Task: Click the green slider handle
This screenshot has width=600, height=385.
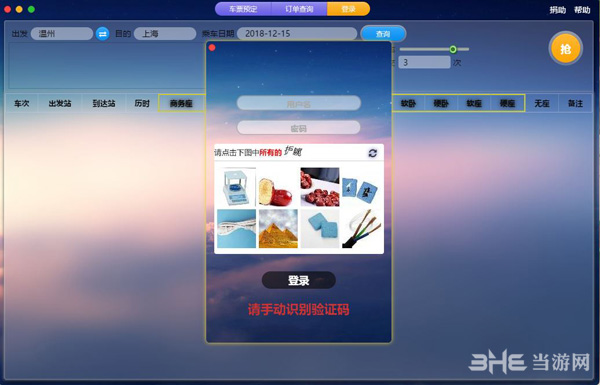Action: 453,49
